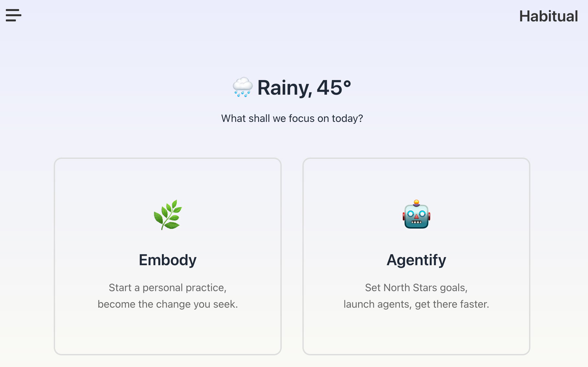Click "become the change you seek." text
Image resolution: width=588 pixels, height=367 pixels.
point(168,304)
